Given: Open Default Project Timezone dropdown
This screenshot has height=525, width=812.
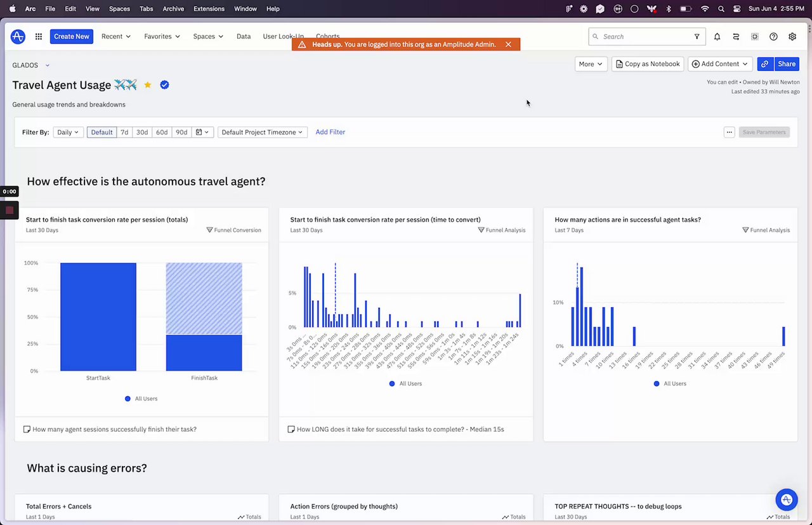Looking at the screenshot, I should [262, 132].
